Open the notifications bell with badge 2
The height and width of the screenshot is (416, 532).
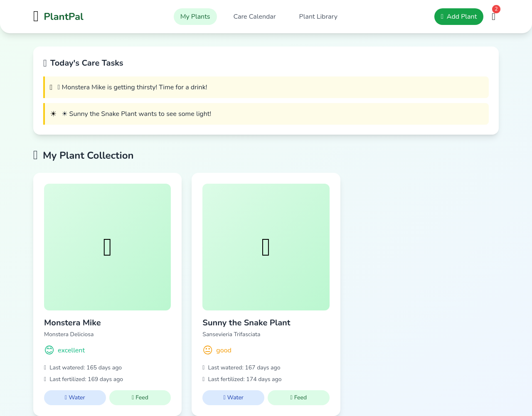click(x=494, y=17)
